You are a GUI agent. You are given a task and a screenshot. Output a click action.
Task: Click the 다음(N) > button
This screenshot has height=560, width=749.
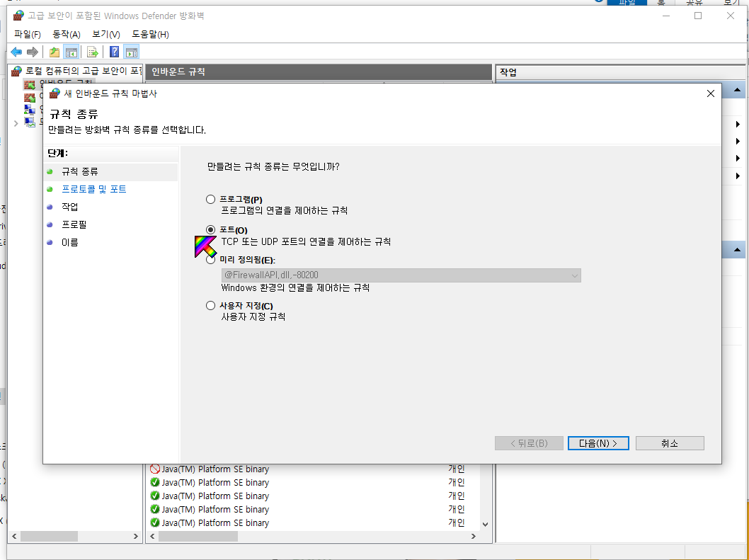[x=598, y=443]
